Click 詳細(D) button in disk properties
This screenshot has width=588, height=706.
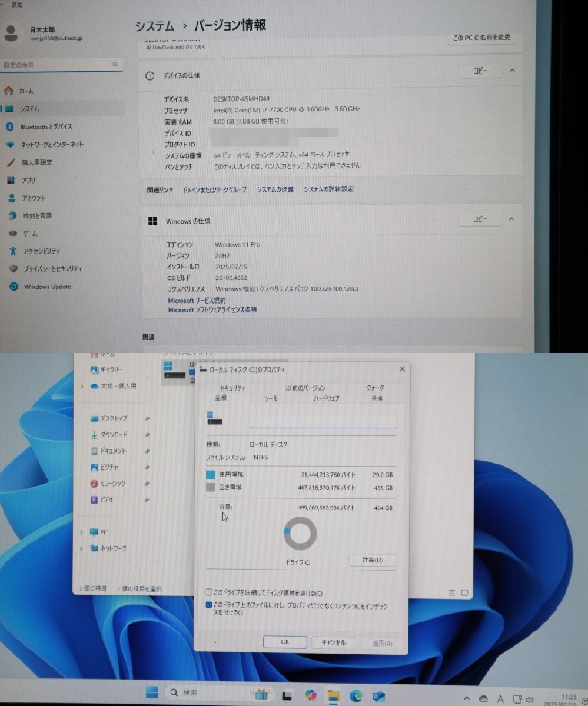373,560
